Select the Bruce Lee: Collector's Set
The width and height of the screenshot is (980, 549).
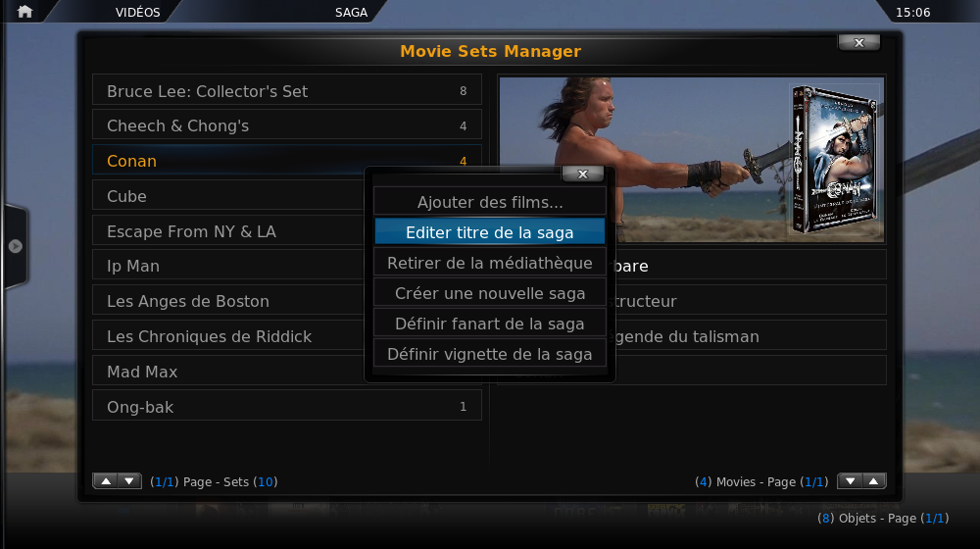287,90
